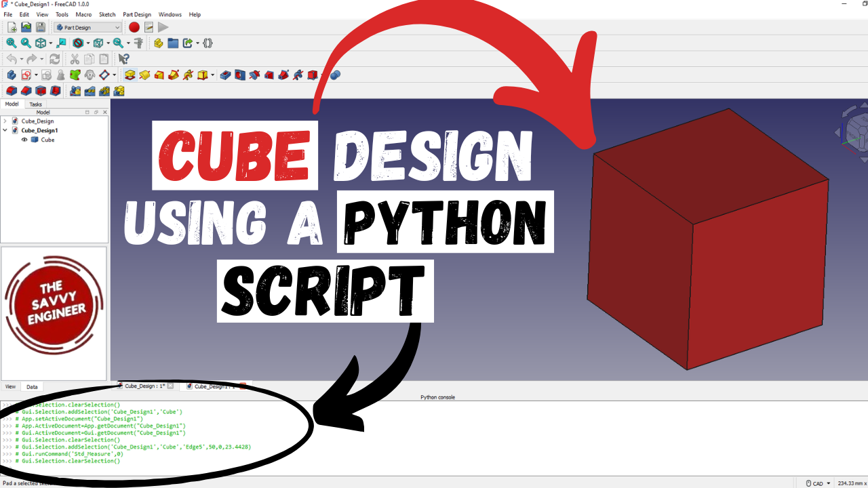Switch to the Data properties tab

click(x=32, y=387)
